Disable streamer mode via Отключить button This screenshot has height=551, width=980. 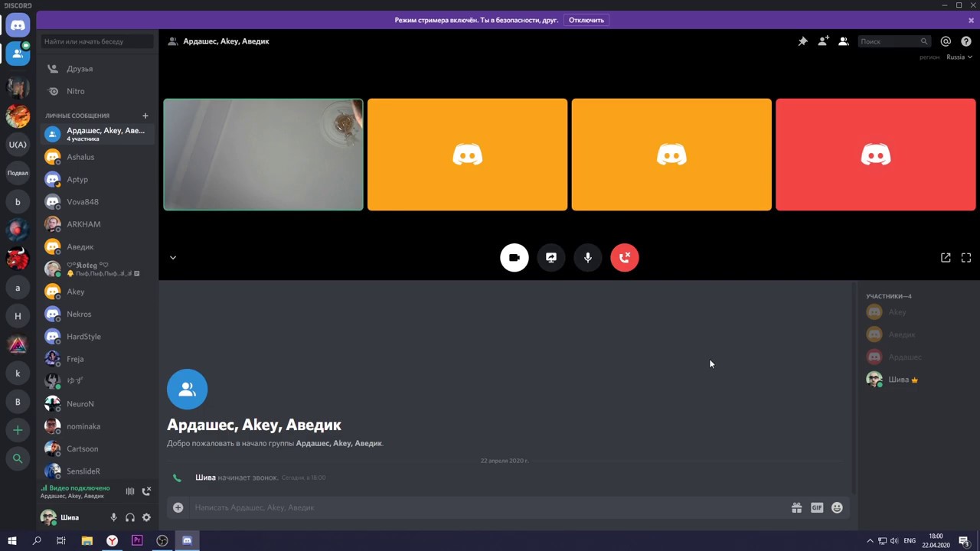pyautogui.click(x=586, y=20)
